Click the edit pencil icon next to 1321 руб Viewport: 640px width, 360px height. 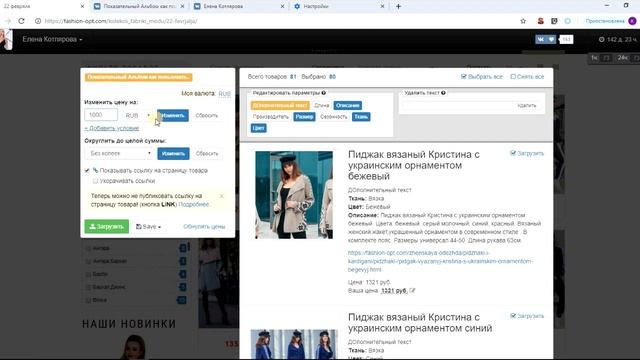point(412,291)
